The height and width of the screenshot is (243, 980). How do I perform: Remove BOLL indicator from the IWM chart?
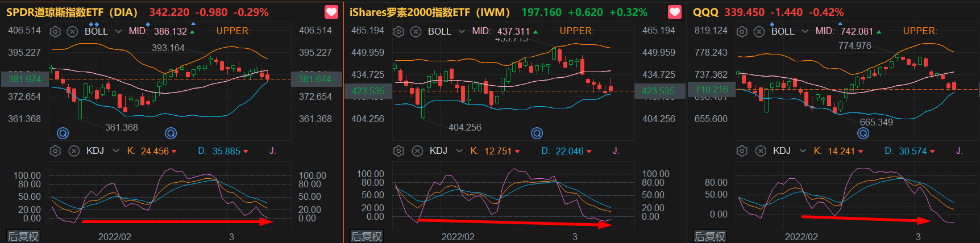point(416,32)
